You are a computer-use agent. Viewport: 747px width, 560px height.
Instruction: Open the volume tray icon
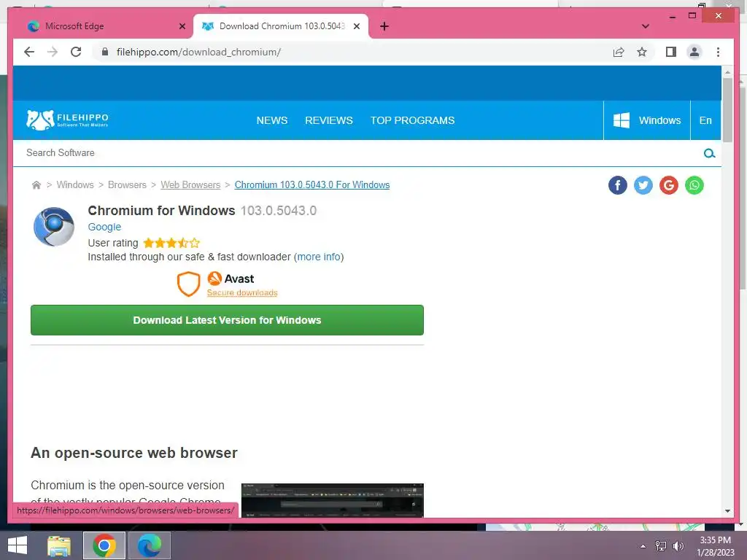coord(678,546)
